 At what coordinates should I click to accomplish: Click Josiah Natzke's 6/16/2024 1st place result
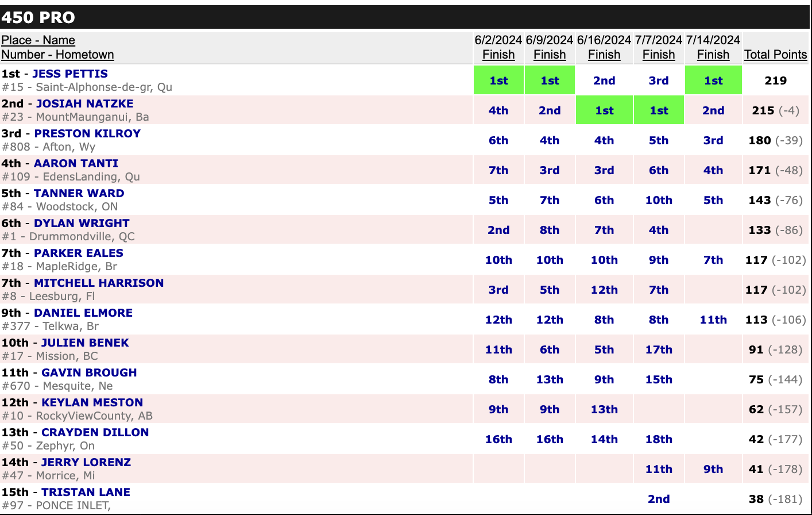tap(604, 110)
